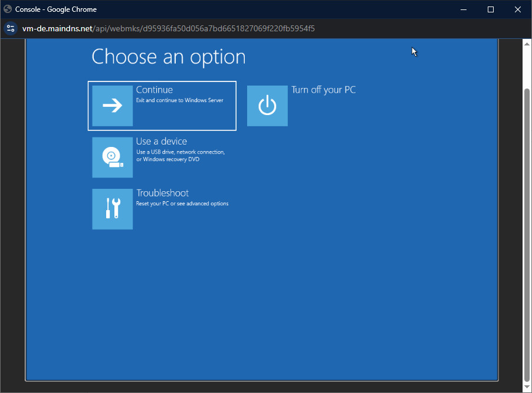Open the site information icon in address bar
Screen dimensions: 532x393
pyautogui.click(x=10, y=28)
